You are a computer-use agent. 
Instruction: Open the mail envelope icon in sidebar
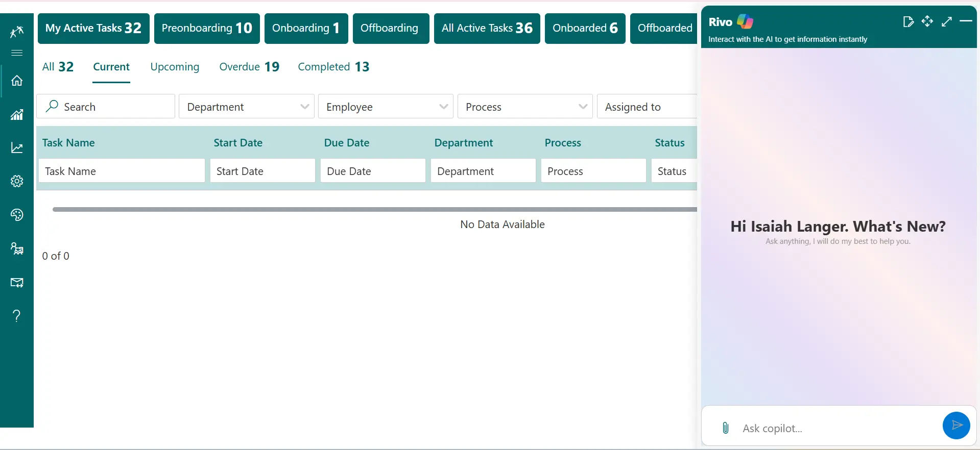point(17,283)
